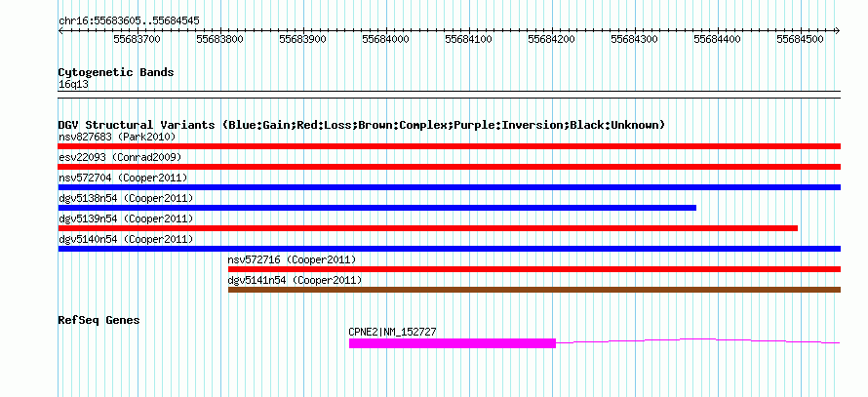Viewport: 868px width, 397px height.
Task: Open the dgv5140n54 (Cooper2011) variant label
Action: tap(126, 239)
